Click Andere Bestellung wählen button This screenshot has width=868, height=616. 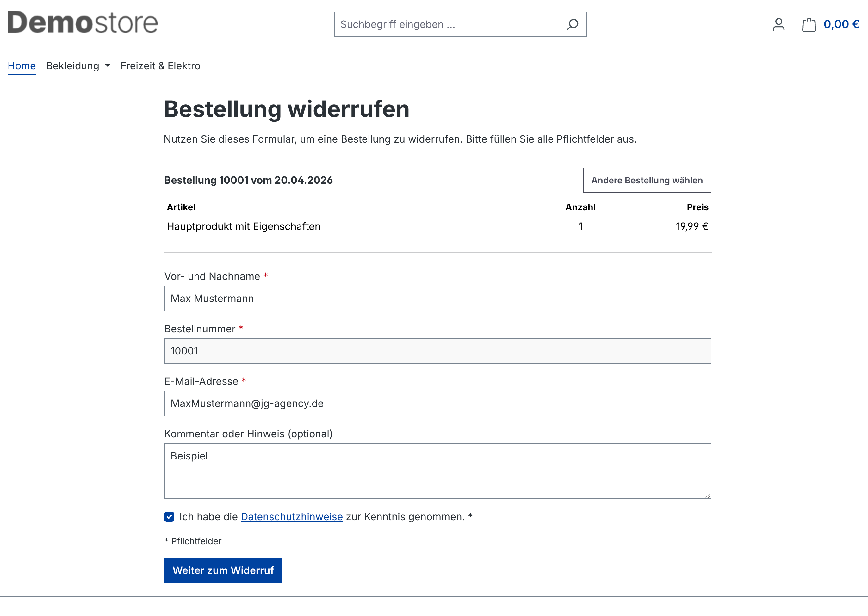click(647, 180)
